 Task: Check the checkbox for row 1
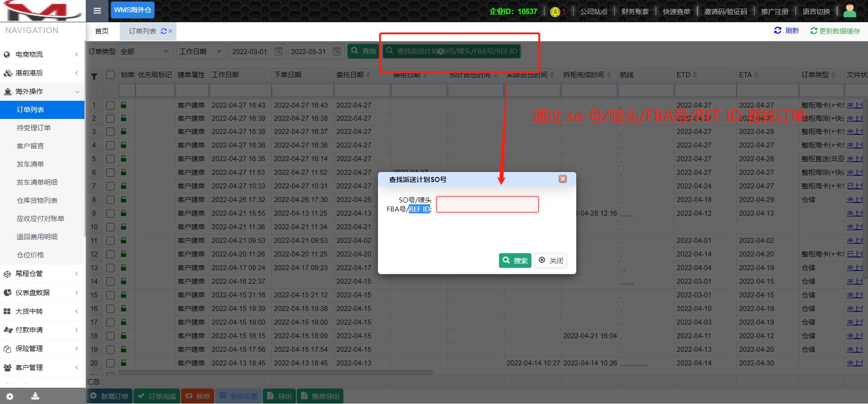click(x=110, y=105)
